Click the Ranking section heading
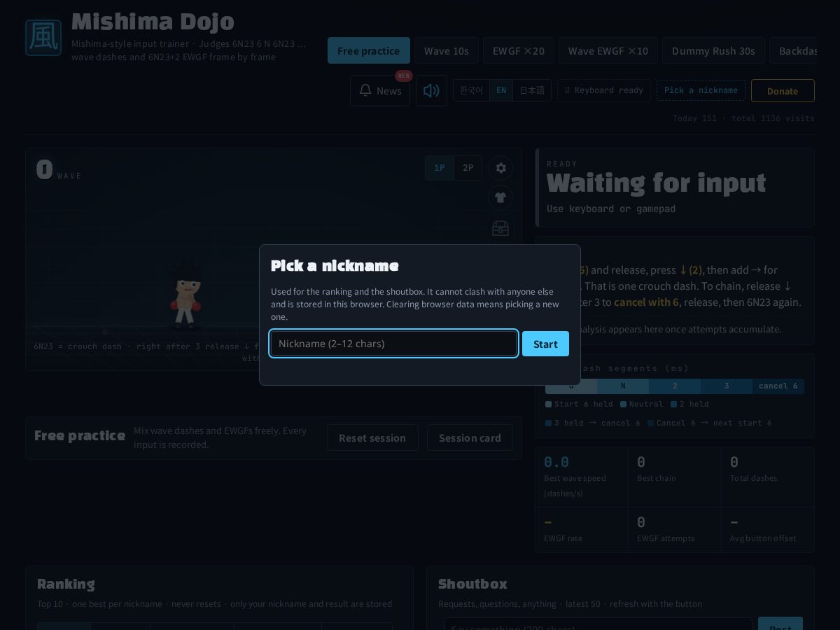This screenshot has width=840, height=630. tap(66, 584)
